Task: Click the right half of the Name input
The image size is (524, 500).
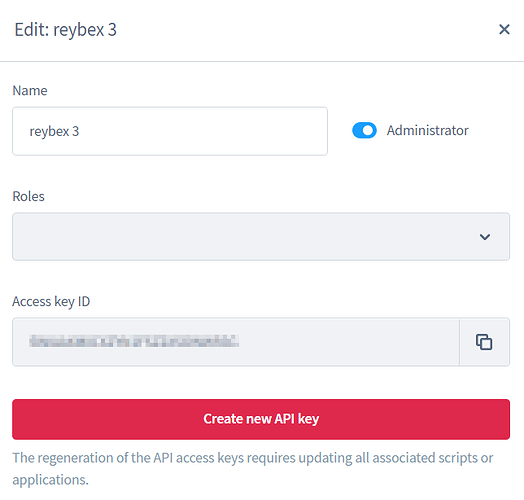Action: click(x=249, y=131)
